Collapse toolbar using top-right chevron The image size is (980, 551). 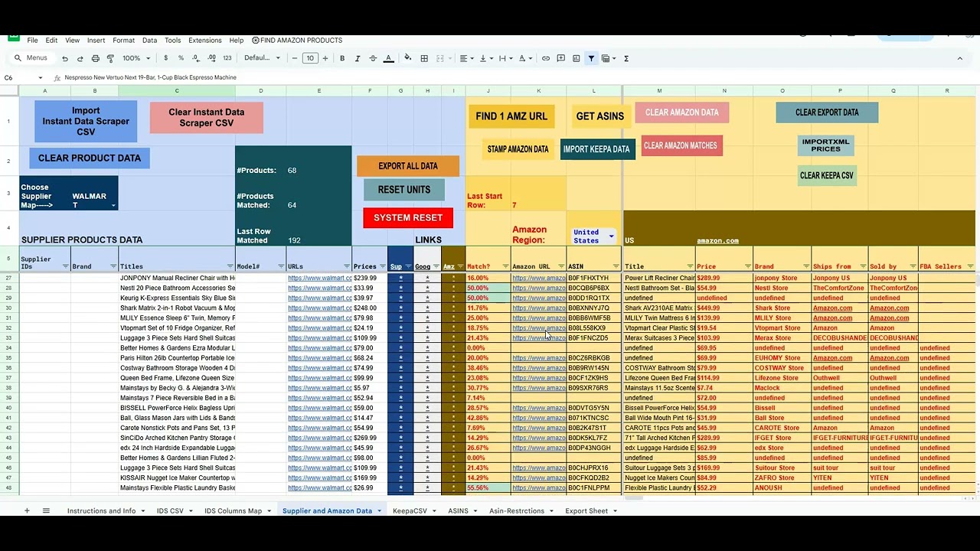[x=959, y=58]
